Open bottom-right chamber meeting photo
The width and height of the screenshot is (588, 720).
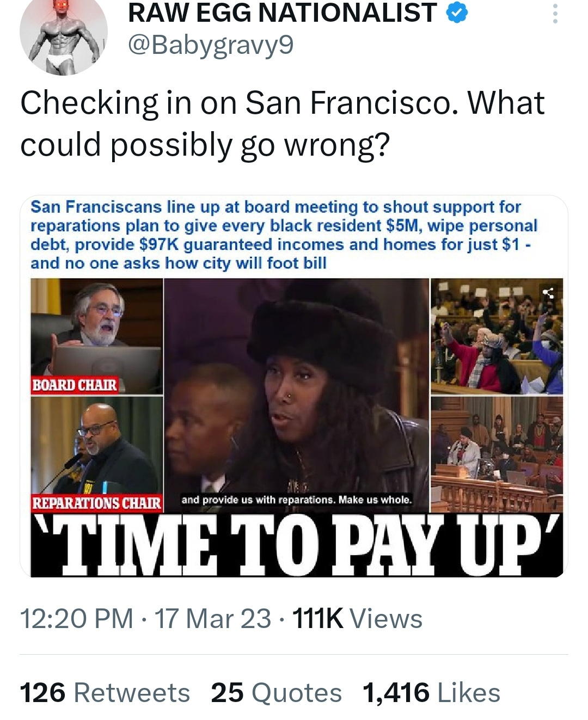pos(497,454)
